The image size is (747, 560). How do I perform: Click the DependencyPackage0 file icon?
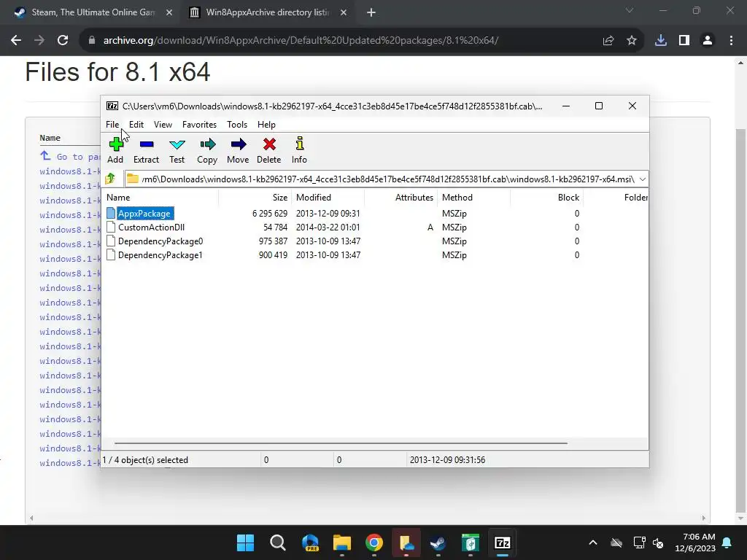tap(111, 241)
